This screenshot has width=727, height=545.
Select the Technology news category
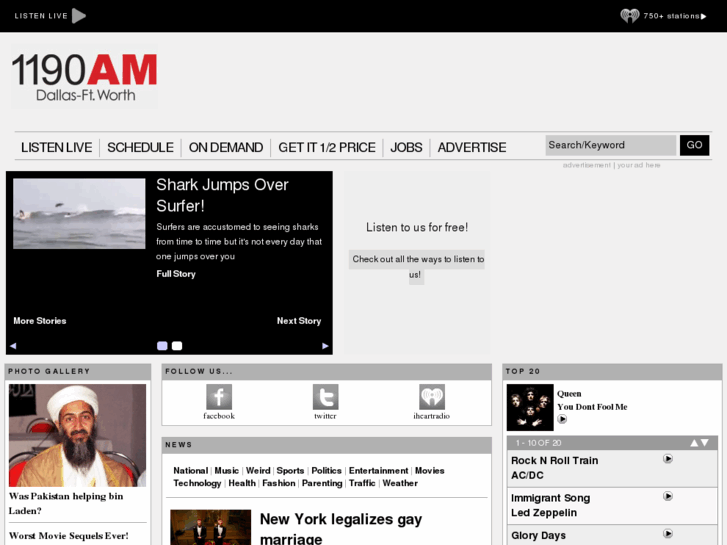pyautogui.click(x=197, y=483)
